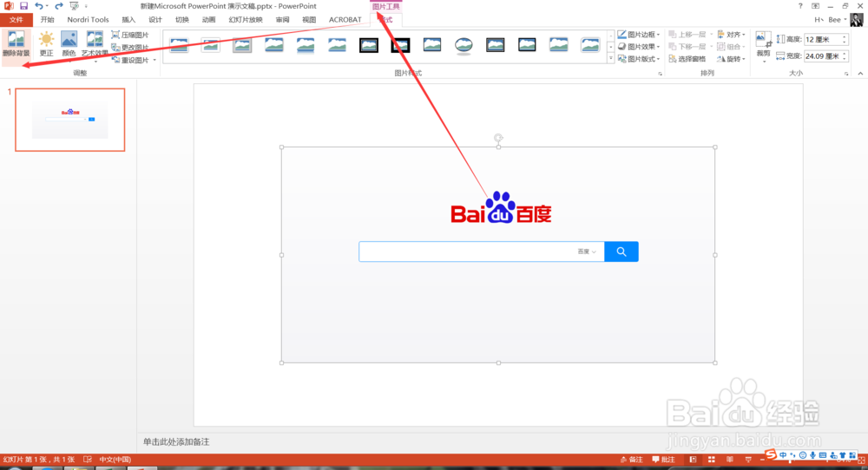Click the Save icon in quick access toolbar
The image size is (868, 470).
coord(23,6)
